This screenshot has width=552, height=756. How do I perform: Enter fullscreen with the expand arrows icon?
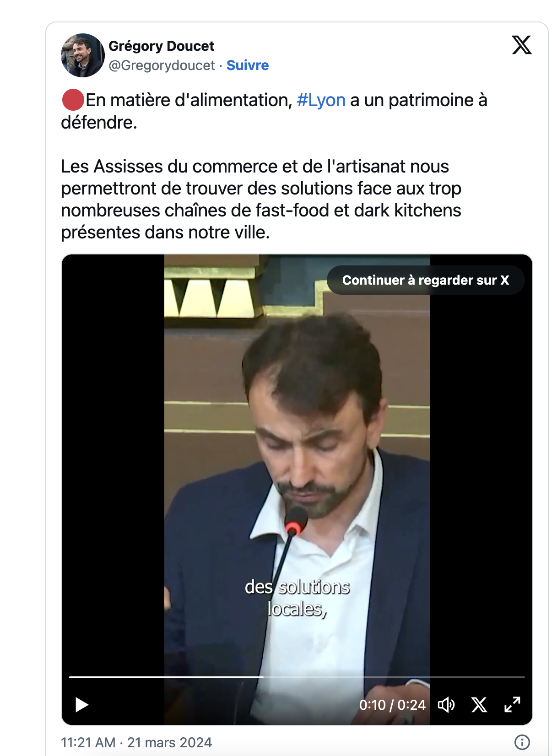coord(512,705)
